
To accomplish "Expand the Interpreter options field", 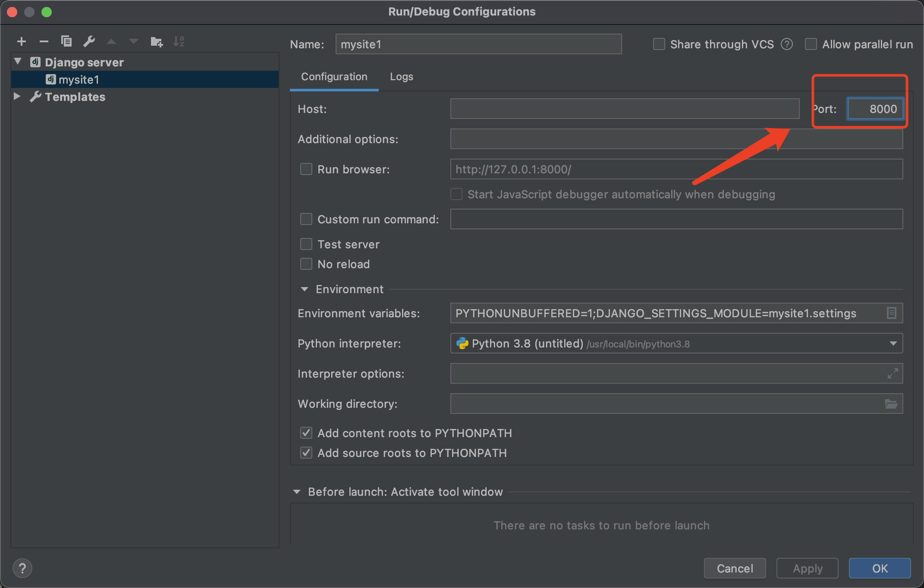I will tap(893, 373).
